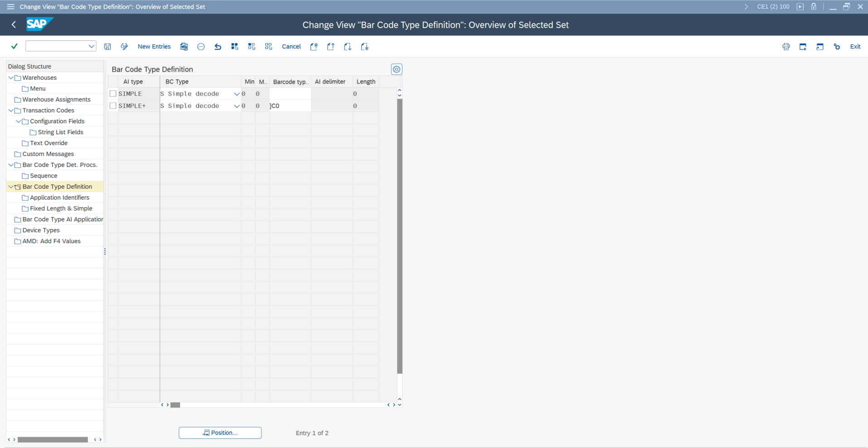Open table settings gear icon

coord(396,69)
